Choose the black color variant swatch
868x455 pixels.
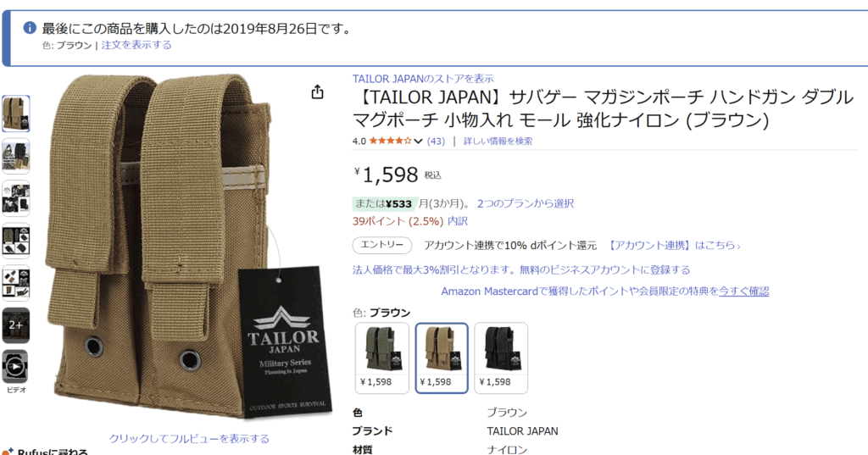click(501, 358)
